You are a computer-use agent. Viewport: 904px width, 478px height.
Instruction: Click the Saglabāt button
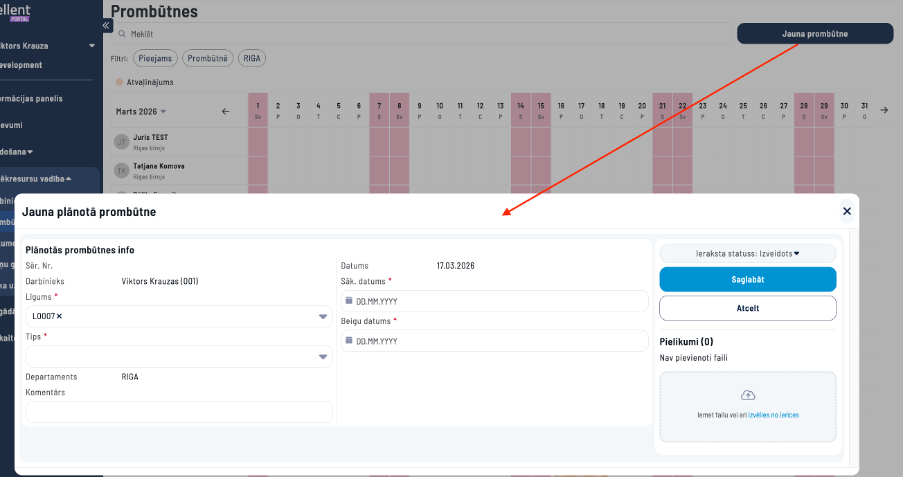pos(747,279)
